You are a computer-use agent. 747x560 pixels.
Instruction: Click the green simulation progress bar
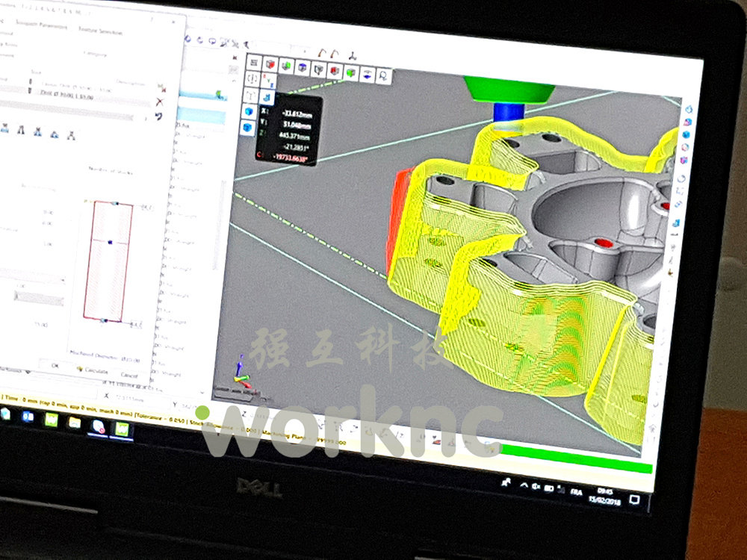pyautogui.click(x=575, y=459)
